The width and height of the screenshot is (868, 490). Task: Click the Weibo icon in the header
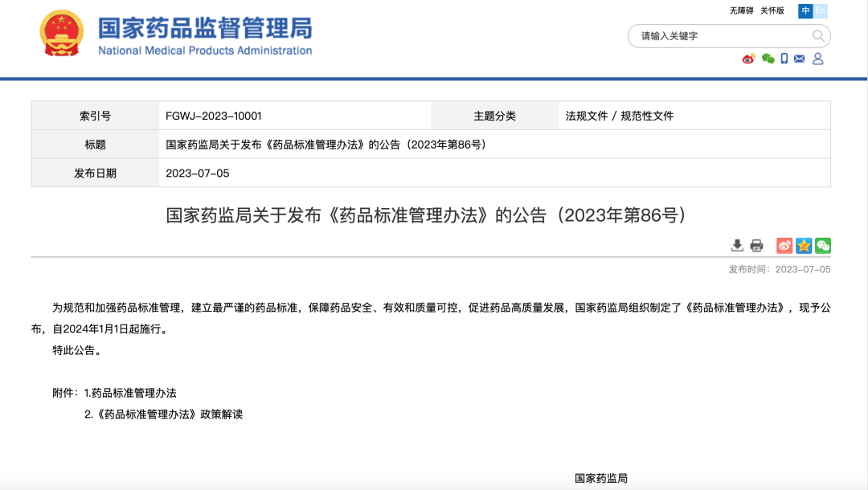(x=747, y=59)
